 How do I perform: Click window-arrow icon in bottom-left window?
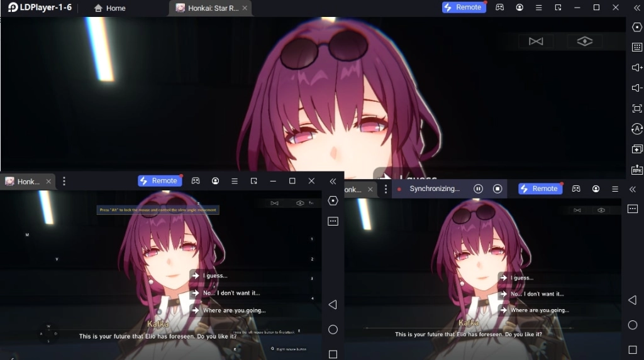(x=254, y=181)
